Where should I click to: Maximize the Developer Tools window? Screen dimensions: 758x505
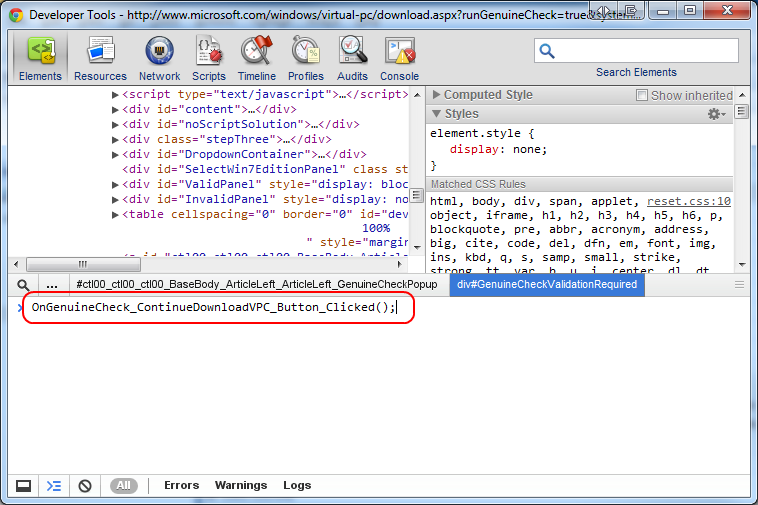(690, 11)
